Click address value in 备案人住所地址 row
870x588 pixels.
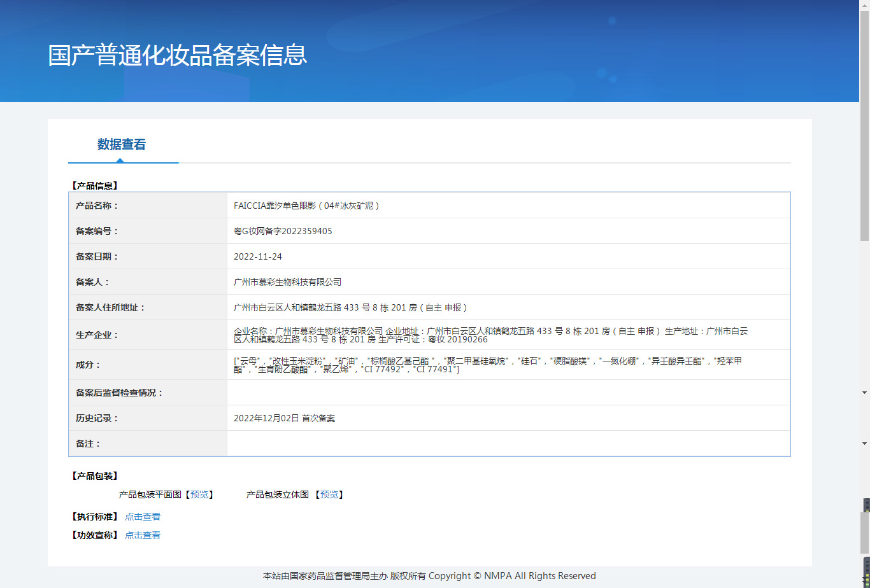(351, 307)
